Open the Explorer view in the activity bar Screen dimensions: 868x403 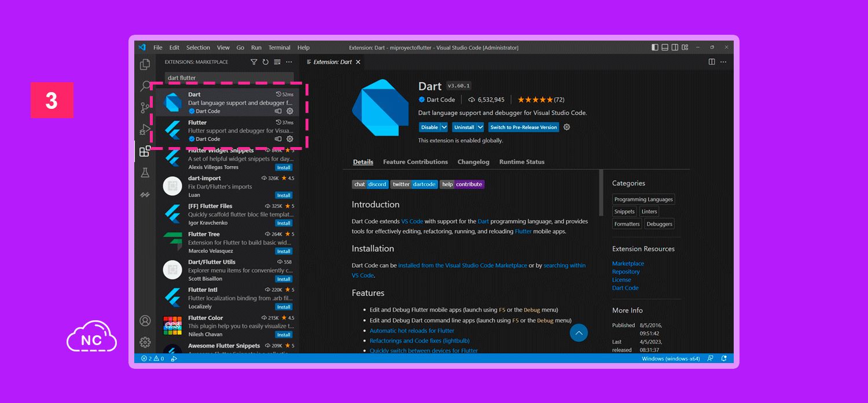tap(145, 64)
